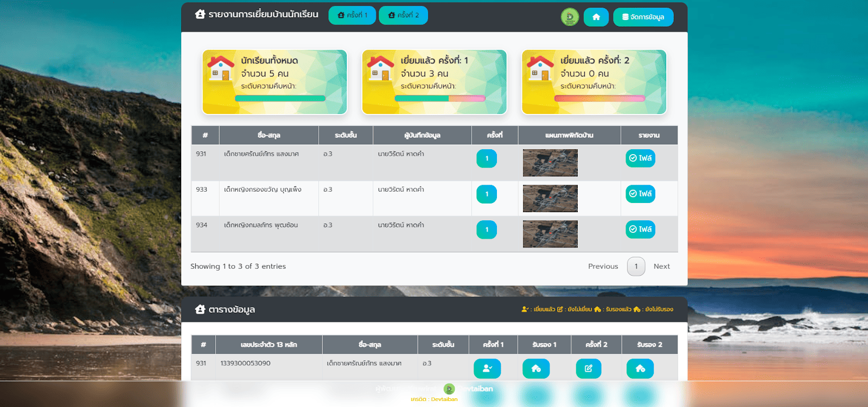Click house approve icon in รับรอง 1 for 931
The width and height of the screenshot is (868, 407).
pyautogui.click(x=536, y=368)
